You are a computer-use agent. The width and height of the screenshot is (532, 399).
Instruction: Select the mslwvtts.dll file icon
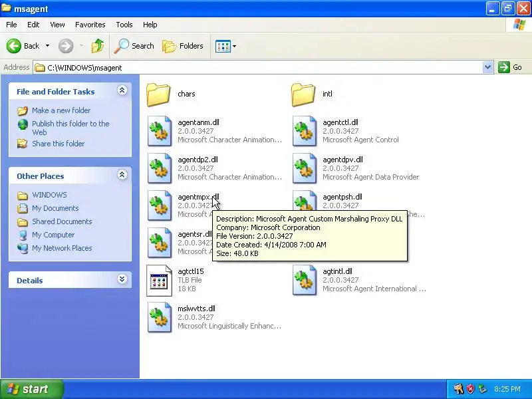coord(159,318)
